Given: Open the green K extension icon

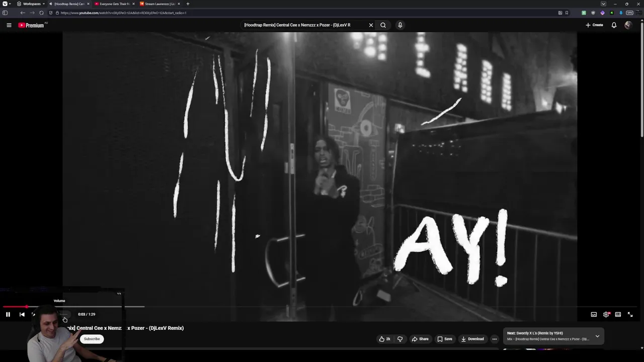Looking at the screenshot, I should pos(612,13).
